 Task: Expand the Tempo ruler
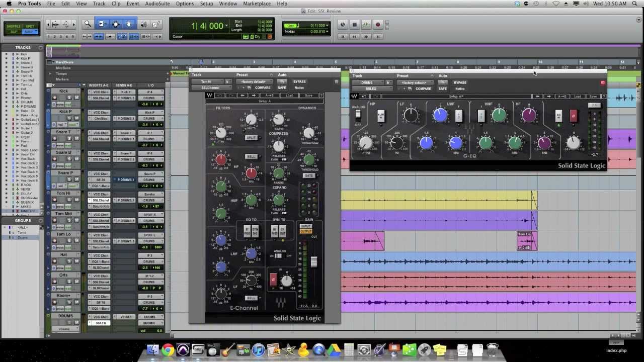(x=50, y=73)
